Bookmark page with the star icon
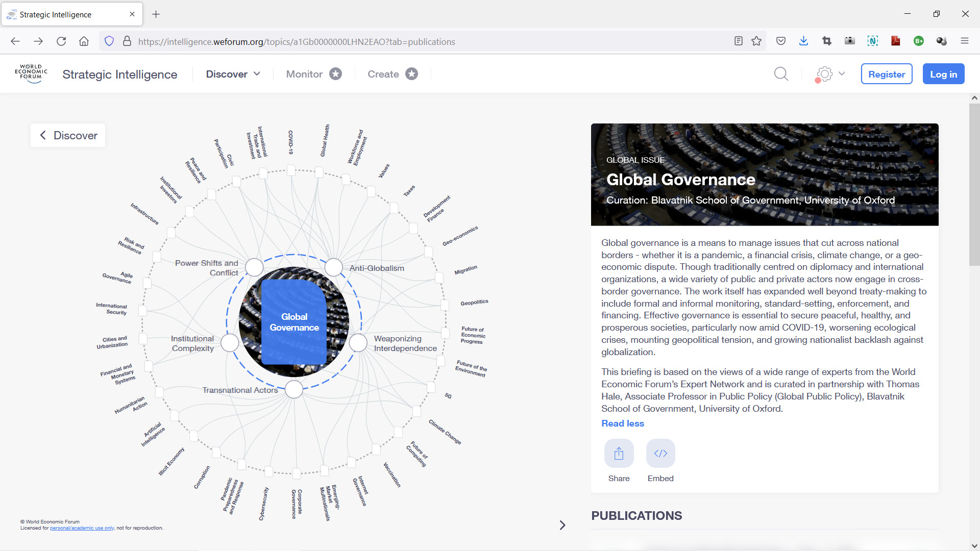Viewport: 980px width, 551px height. coord(756,41)
